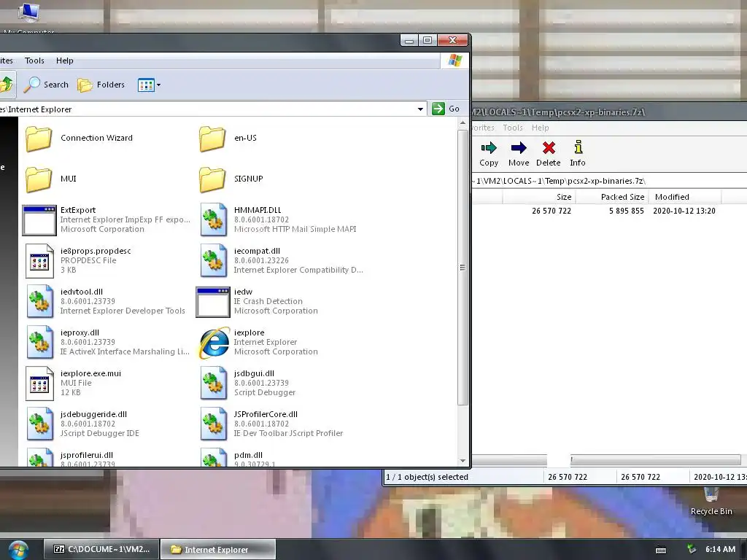The width and height of the screenshot is (747, 560).
Task: Select the iexplore.exe.mui file icon
Action: (x=39, y=384)
